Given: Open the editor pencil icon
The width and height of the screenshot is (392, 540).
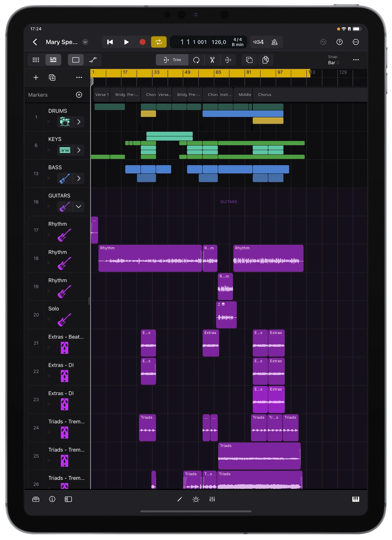Looking at the screenshot, I should point(180,499).
